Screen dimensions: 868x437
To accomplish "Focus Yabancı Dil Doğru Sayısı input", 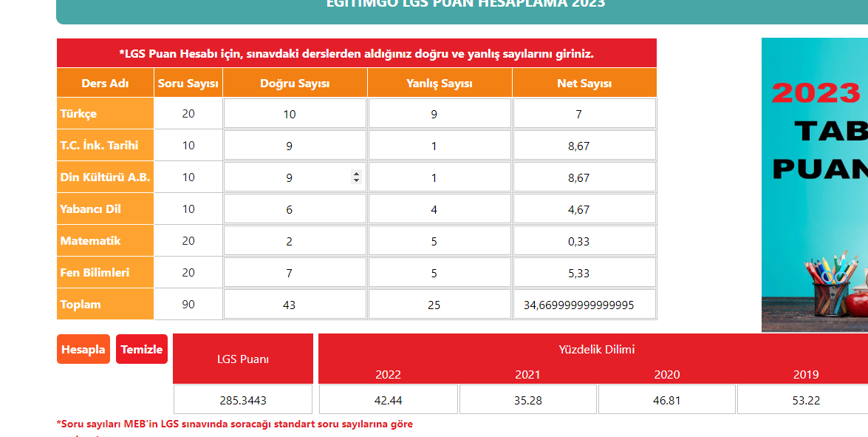I will click(295, 209).
